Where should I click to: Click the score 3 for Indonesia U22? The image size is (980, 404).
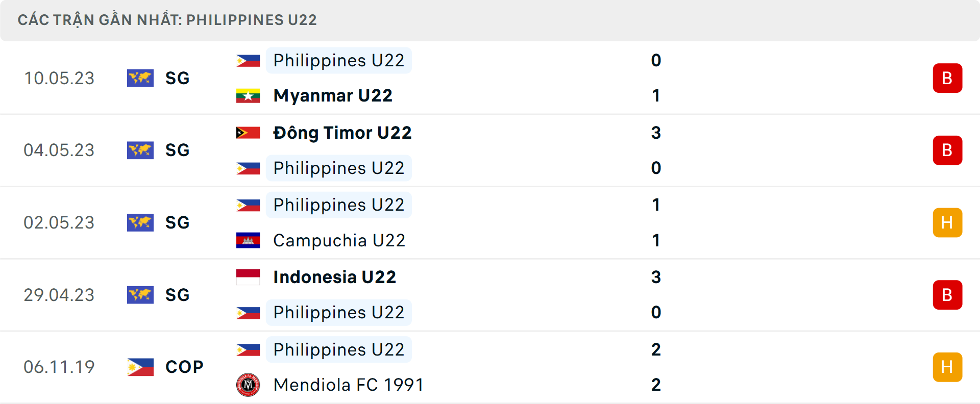coord(656,277)
